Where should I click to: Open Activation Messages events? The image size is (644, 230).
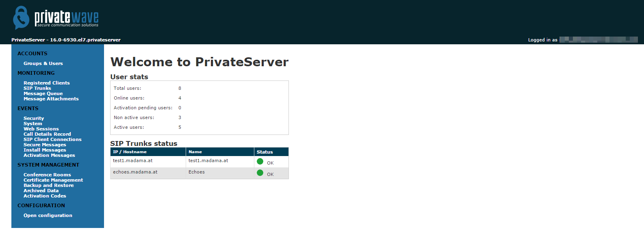click(x=49, y=155)
